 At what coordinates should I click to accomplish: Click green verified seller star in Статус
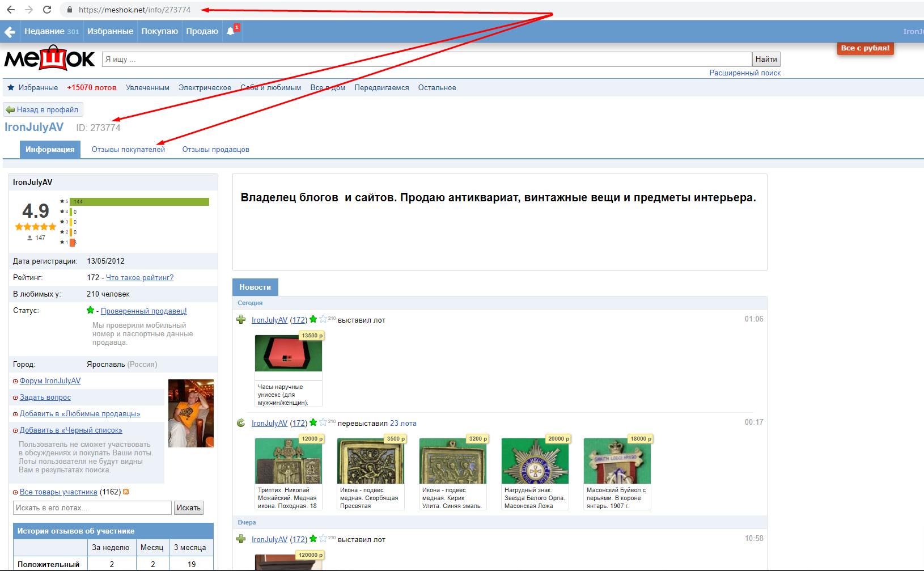[x=90, y=310]
